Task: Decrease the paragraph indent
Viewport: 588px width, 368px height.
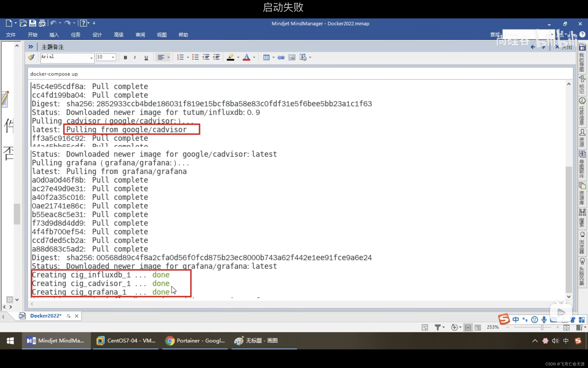Action: point(206,57)
